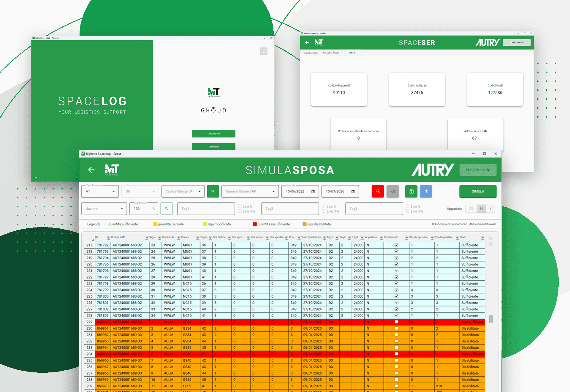The height and width of the screenshot is (392, 570).
Task: Open the dropdown arrow after the Stato column
Action: (x=483, y=238)
